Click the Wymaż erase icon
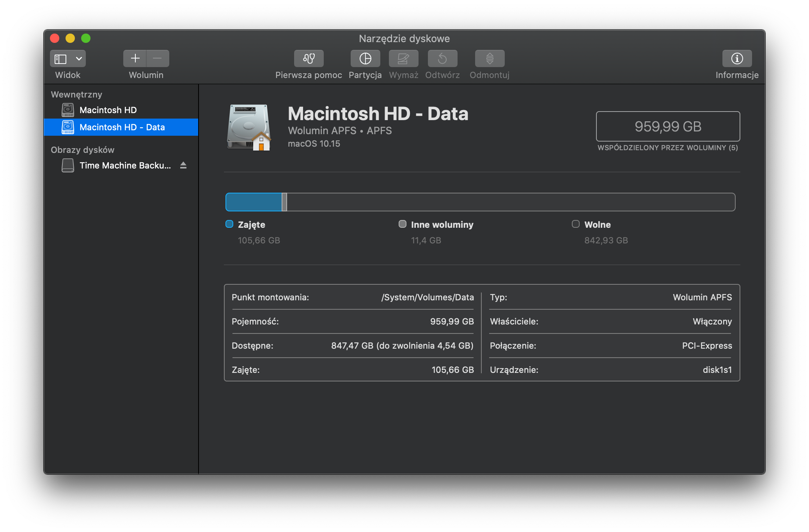Viewport: 809px width, 532px height. click(403, 59)
